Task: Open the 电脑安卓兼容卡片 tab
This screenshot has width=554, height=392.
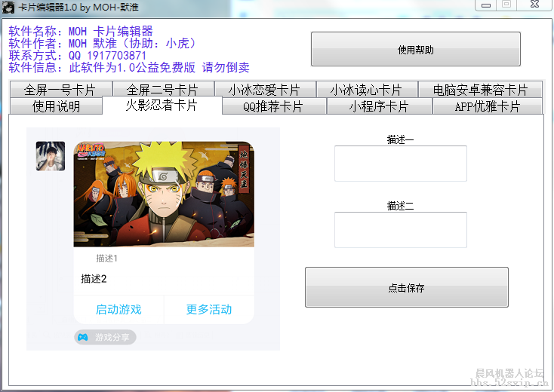Action: coord(480,89)
